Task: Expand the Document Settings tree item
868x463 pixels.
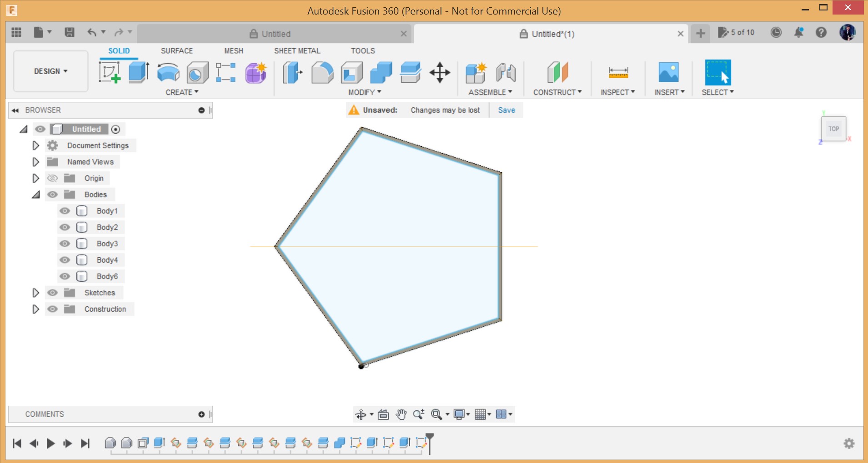Action: (36, 145)
